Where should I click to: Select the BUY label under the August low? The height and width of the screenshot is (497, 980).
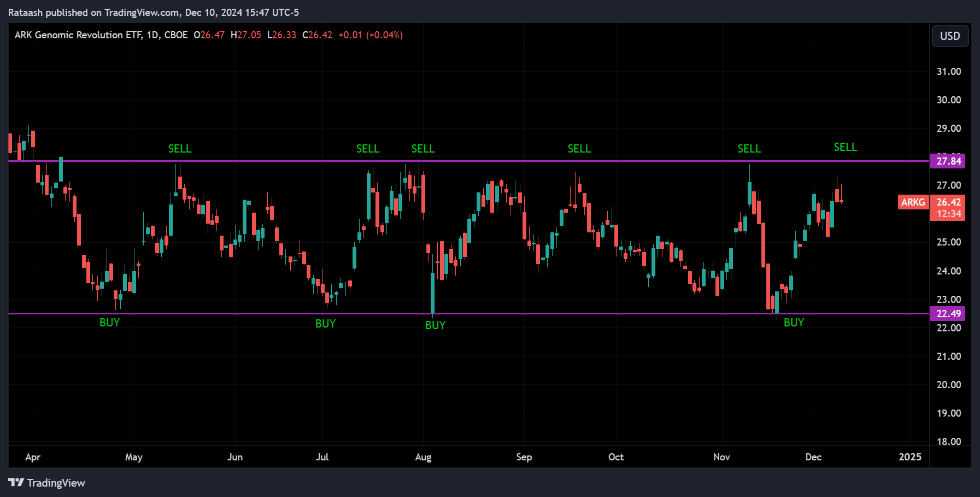[435, 325]
